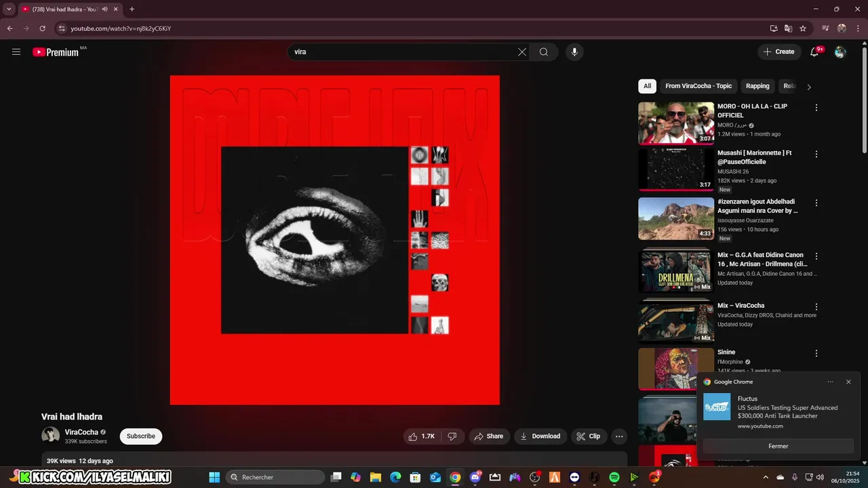Viewport: 868px width, 488px height.
Task: Open izenzaren igout Abdelhadi video thumbnail
Action: tap(676, 219)
